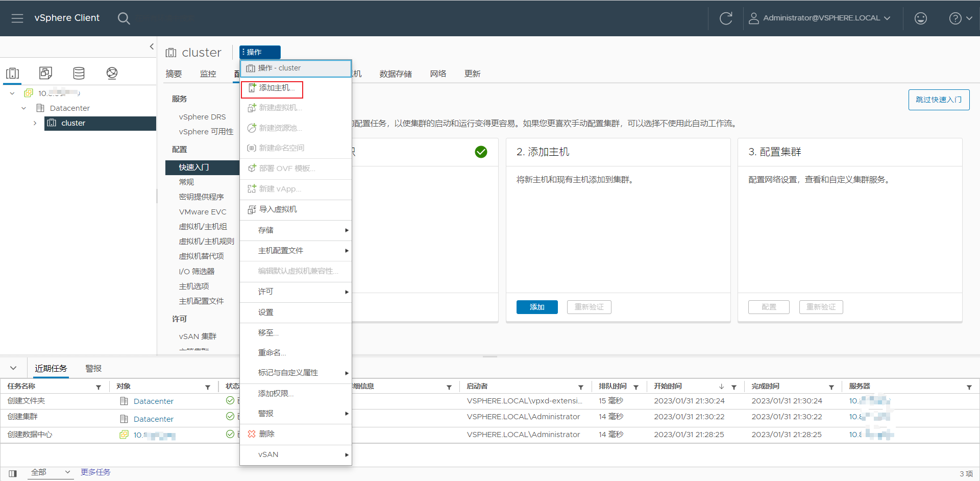Open the 全部 tasks filter dropdown
The width and height of the screenshot is (980, 481).
[50, 472]
